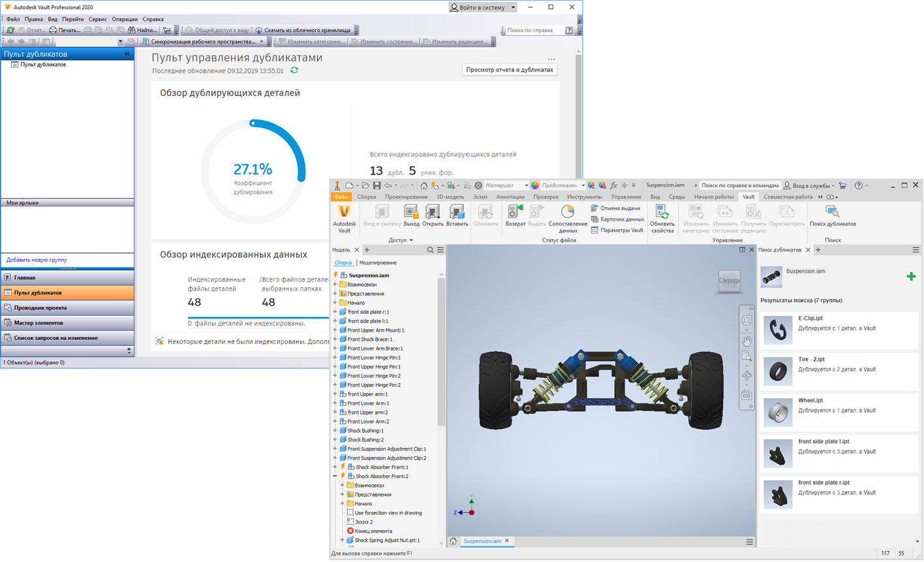
Task: Open the Inventor help question mark icon
Action: [x=859, y=185]
